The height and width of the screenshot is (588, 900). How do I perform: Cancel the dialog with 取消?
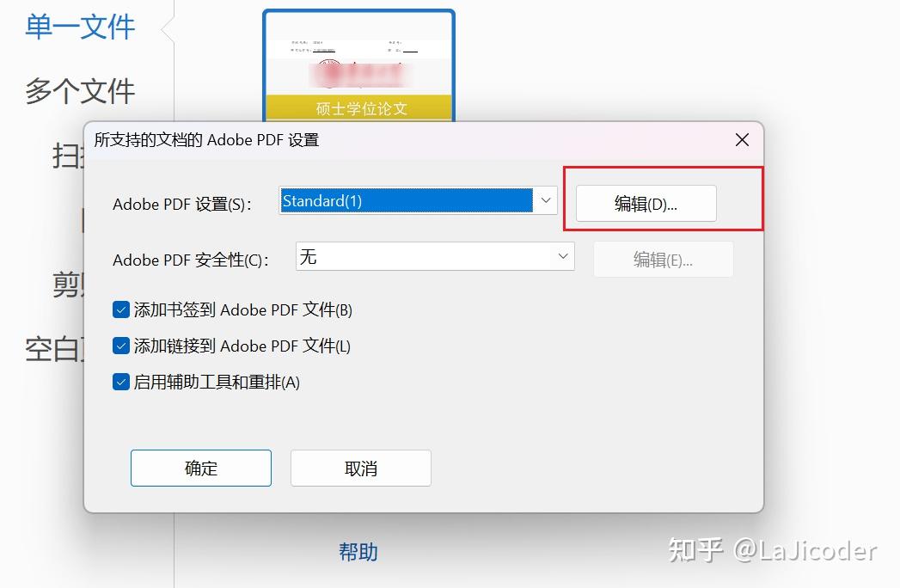click(x=360, y=468)
